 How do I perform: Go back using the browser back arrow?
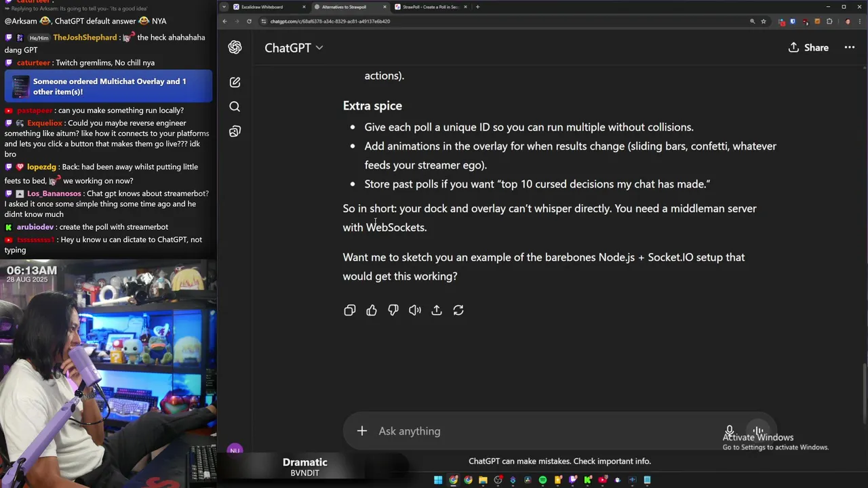(x=224, y=21)
